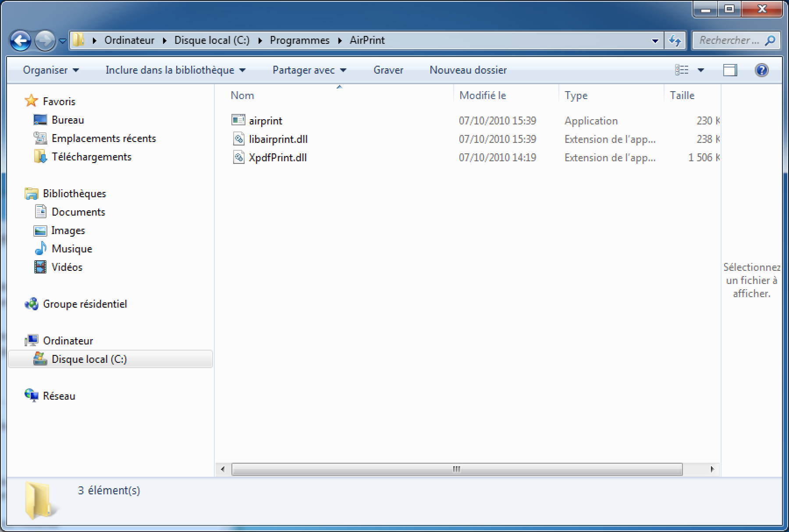This screenshot has height=532, width=789.
Task: Click the Bureau desktop icon
Action: click(40, 120)
